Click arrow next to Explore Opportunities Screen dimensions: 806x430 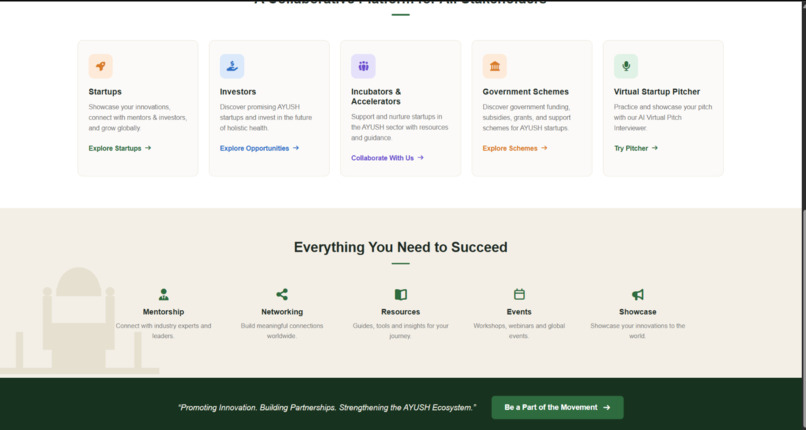[x=296, y=148]
